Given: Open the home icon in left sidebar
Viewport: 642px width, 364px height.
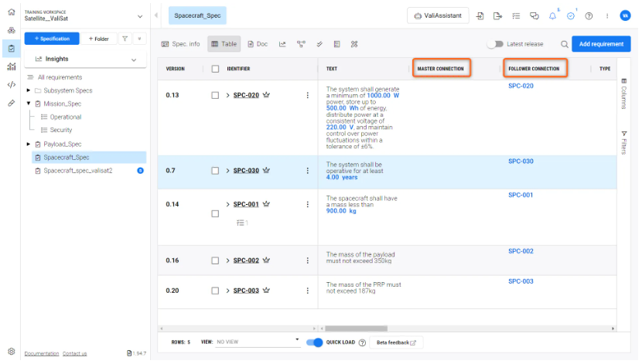Looking at the screenshot, I should tap(12, 12).
